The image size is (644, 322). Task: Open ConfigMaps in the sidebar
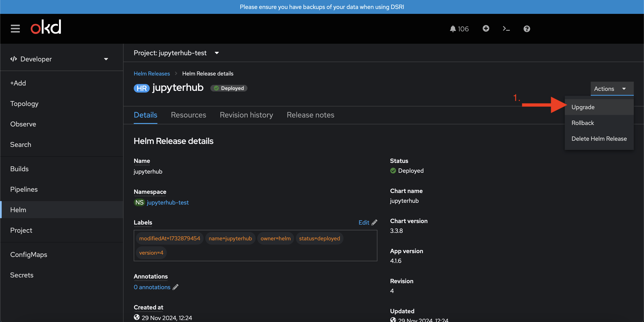62,255
